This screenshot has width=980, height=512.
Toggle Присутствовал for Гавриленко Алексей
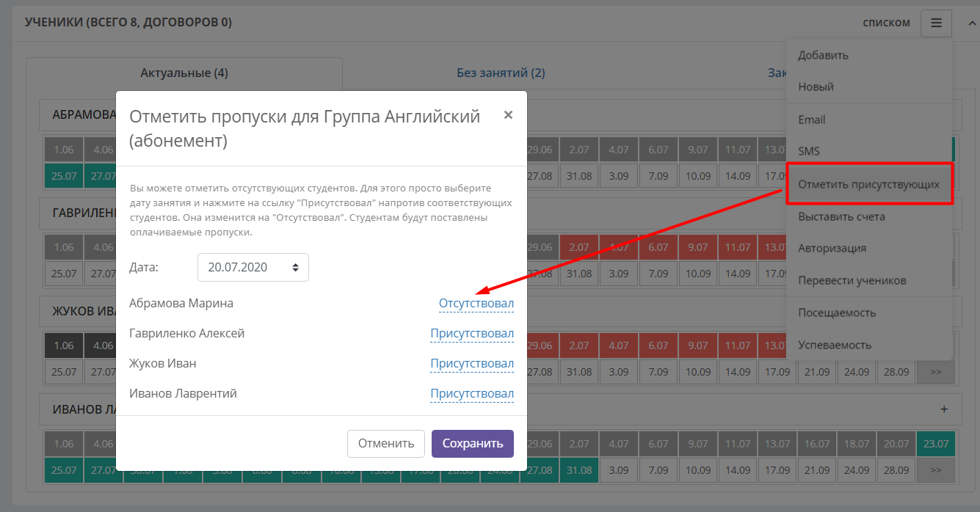coord(472,334)
